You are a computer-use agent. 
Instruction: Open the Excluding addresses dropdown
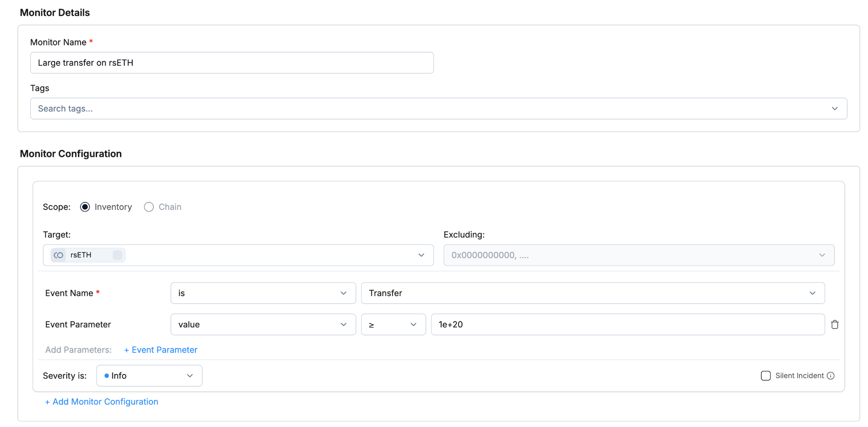coord(638,255)
